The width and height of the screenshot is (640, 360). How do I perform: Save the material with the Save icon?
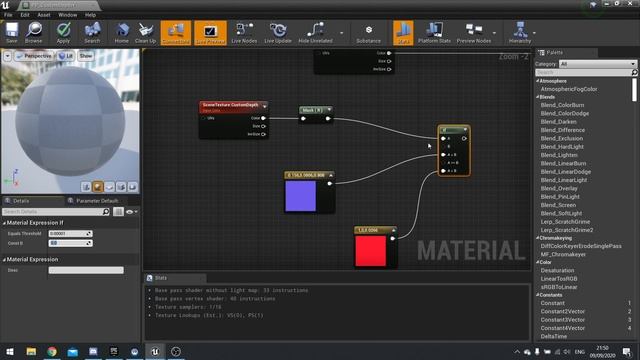12,33
